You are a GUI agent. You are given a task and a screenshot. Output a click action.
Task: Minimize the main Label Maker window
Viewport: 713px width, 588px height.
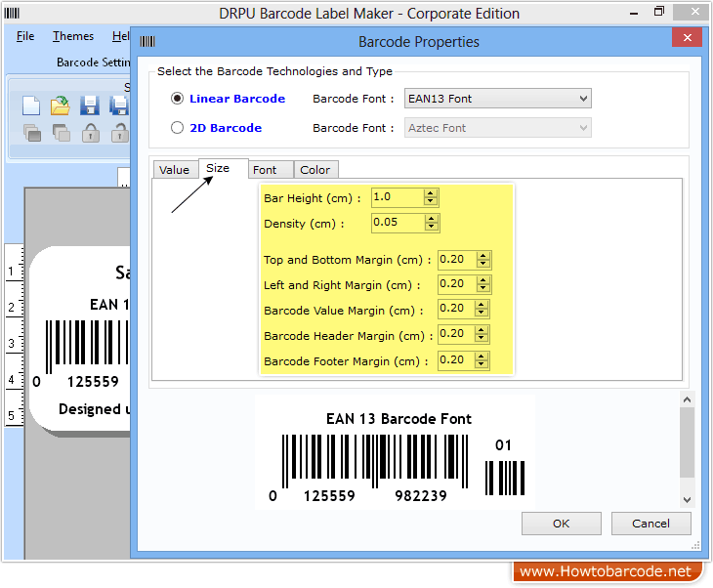[634, 14]
